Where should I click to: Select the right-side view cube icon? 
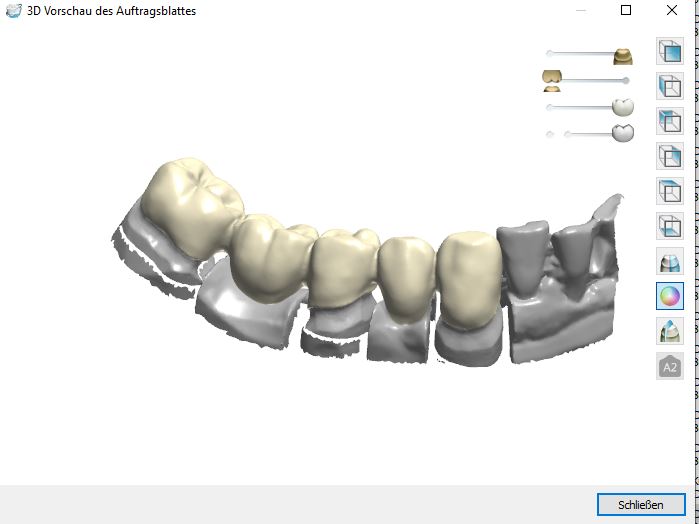670,156
